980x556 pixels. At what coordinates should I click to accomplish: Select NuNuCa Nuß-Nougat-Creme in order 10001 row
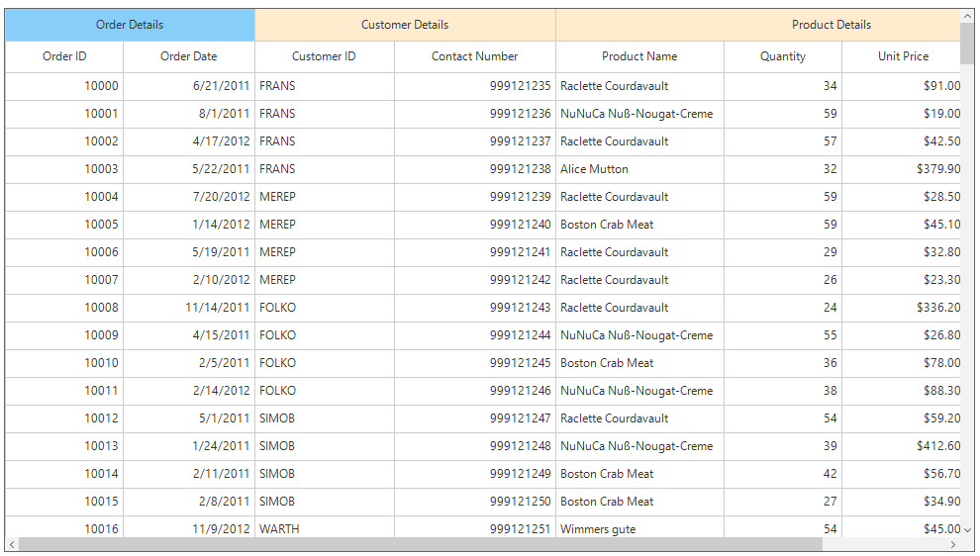640,114
